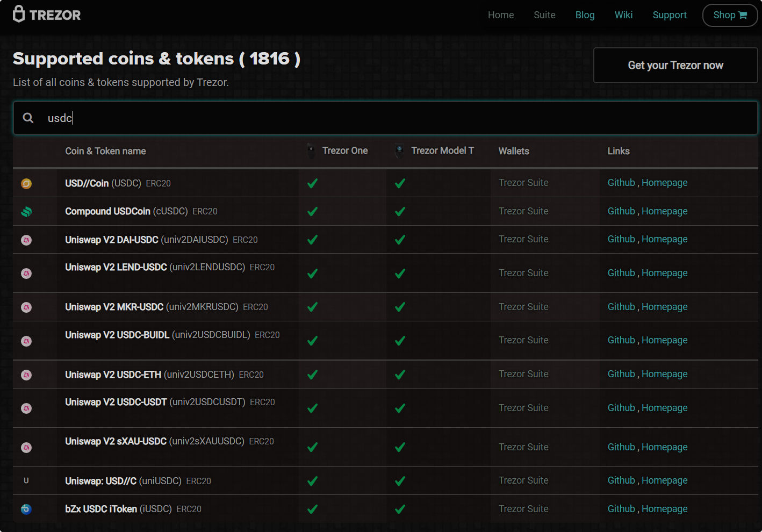Click the Uniswap V2 sXAU-USDC row icon

point(26,448)
